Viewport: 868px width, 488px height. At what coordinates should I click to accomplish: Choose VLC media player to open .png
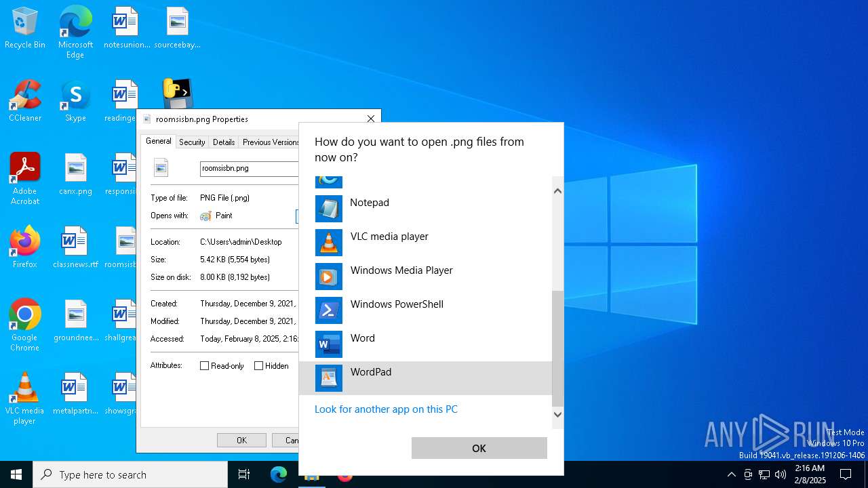coord(426,243)
